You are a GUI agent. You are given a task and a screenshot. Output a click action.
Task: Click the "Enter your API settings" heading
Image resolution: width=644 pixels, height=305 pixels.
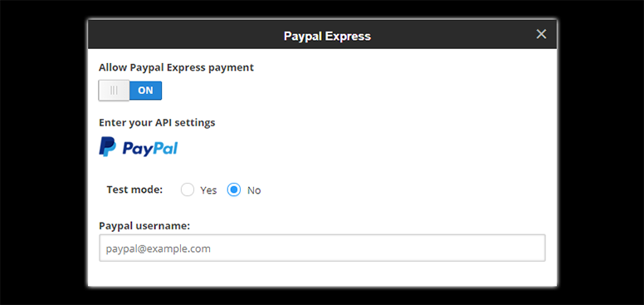tap(157, 122)
